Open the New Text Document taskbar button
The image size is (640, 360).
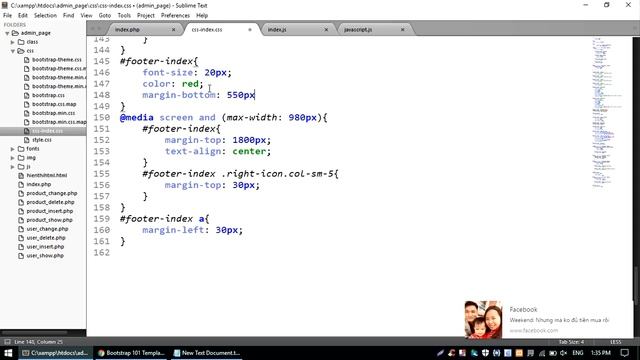(x=206, y=353)
